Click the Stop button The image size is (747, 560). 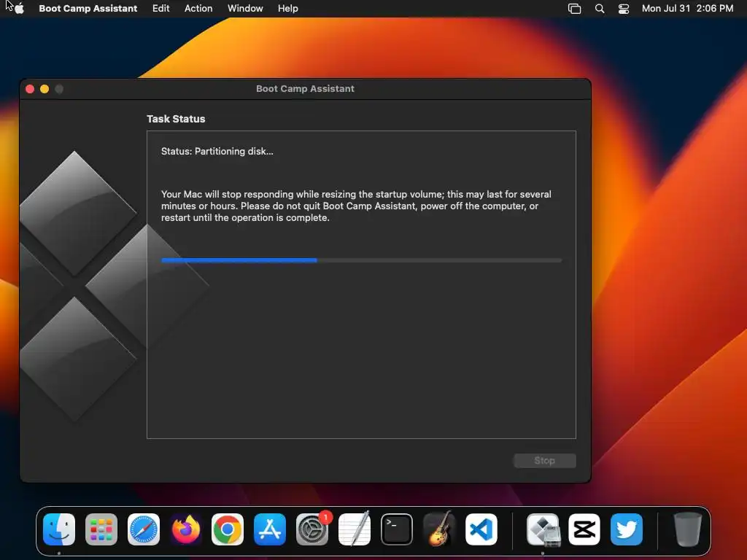click(544, 461)
